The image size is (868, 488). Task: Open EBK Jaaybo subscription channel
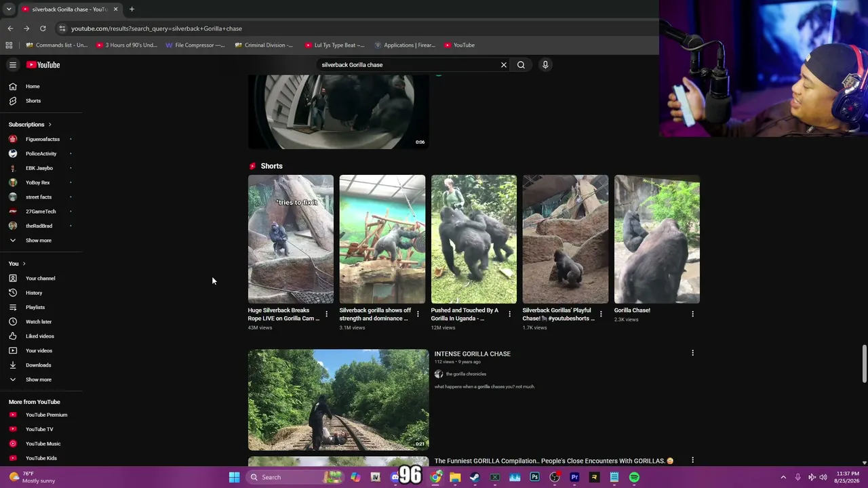pos(39,168)
